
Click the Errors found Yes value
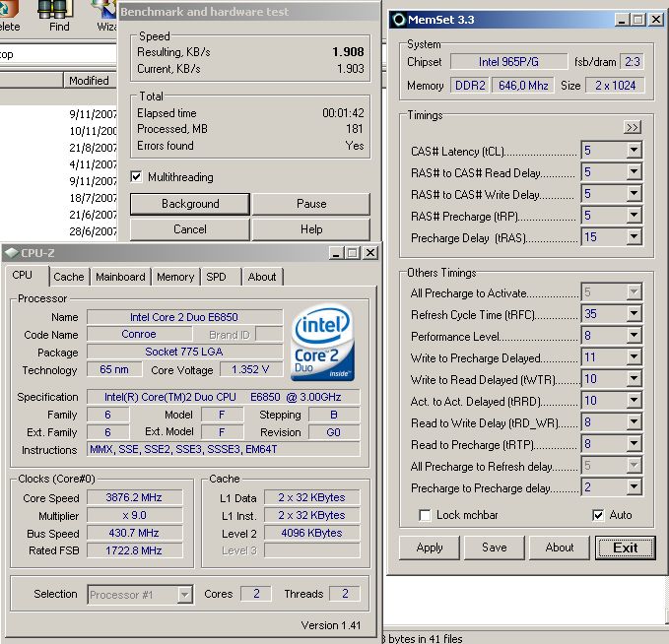pyautogui.click(x=355, y=146)
